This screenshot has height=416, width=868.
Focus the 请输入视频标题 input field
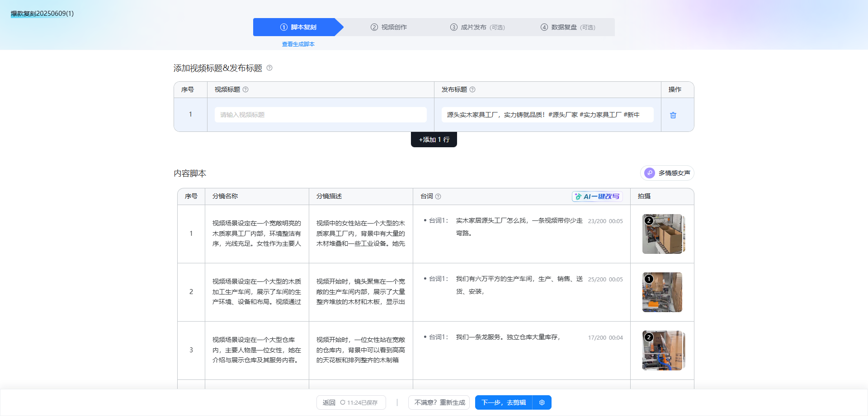point(320,115)
